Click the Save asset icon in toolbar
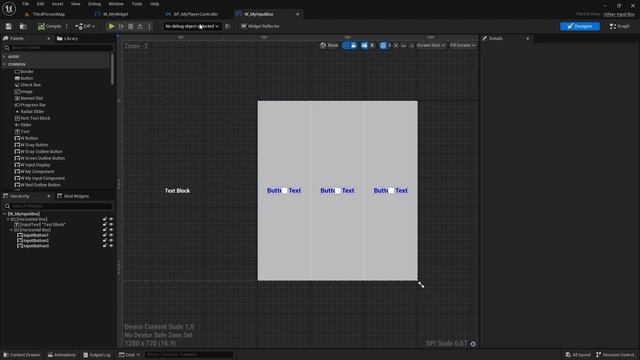This screenshot has height=360, width=640. click(x=9, y=26)
